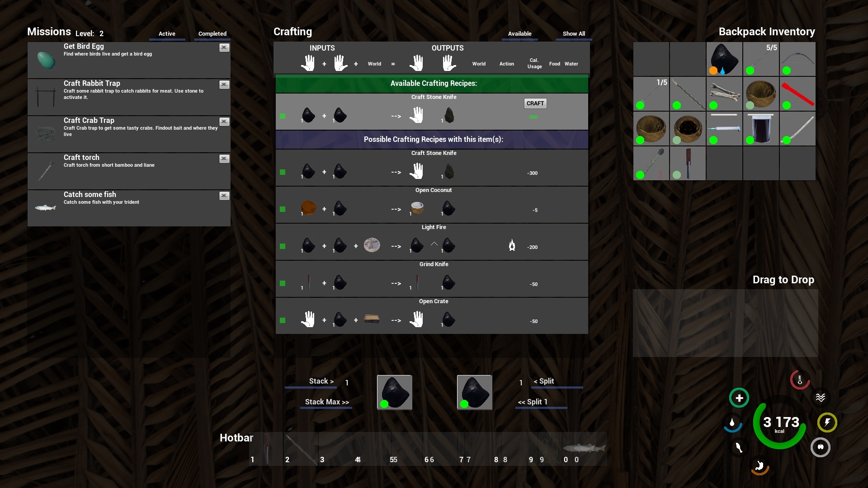Toggle green square beside Open Coconut recipe

[x=283, y=209]
